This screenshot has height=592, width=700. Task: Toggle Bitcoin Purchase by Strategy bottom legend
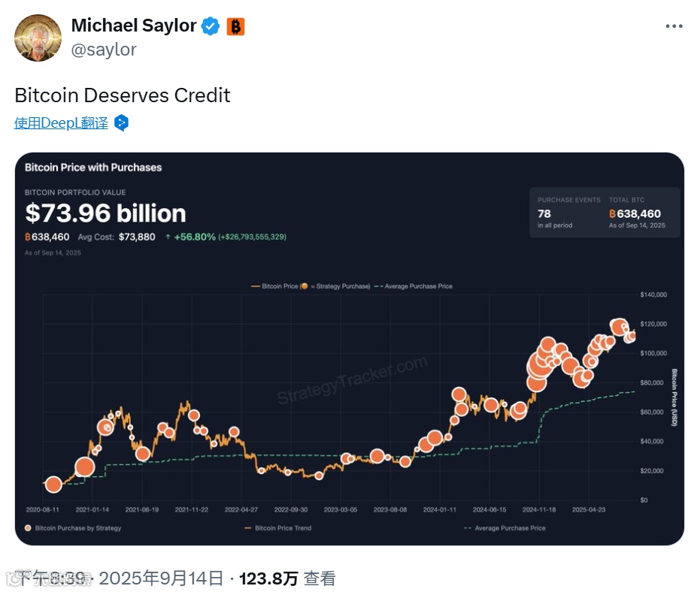[x=73, y=528]
